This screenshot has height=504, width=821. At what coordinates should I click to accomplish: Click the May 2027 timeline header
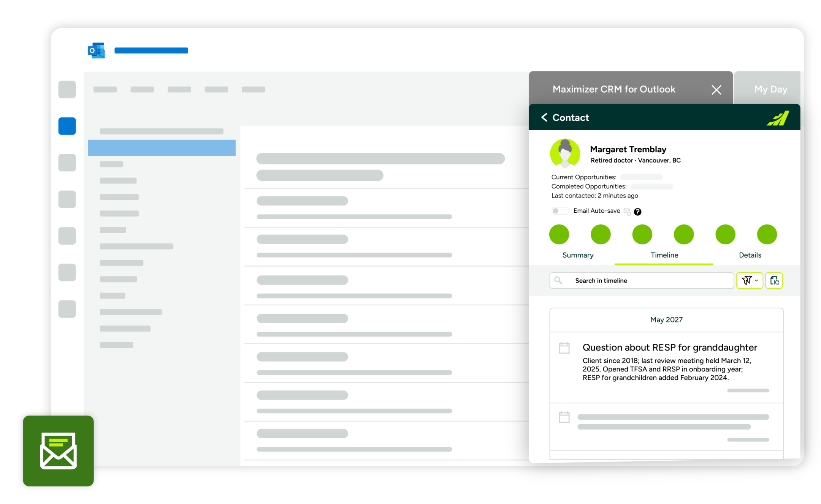666,320
